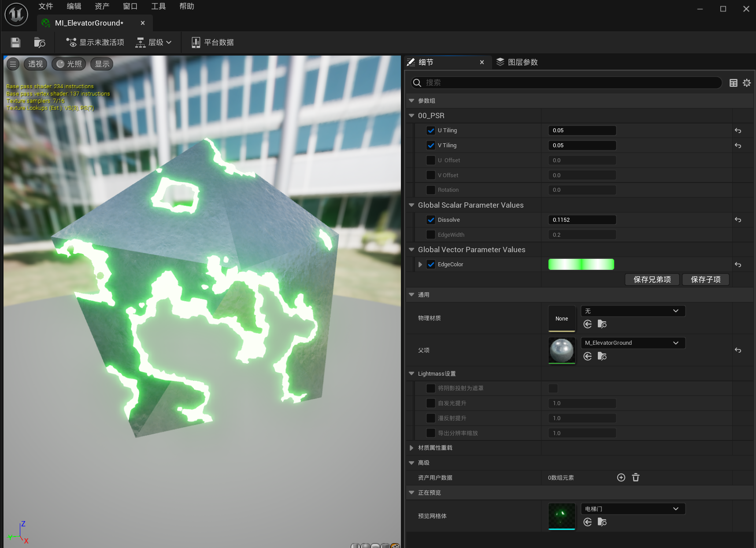Image resolution: width=756 pixels, height=548 pixels.
Task: Enable the U Offset parameter
Action: 431,160
